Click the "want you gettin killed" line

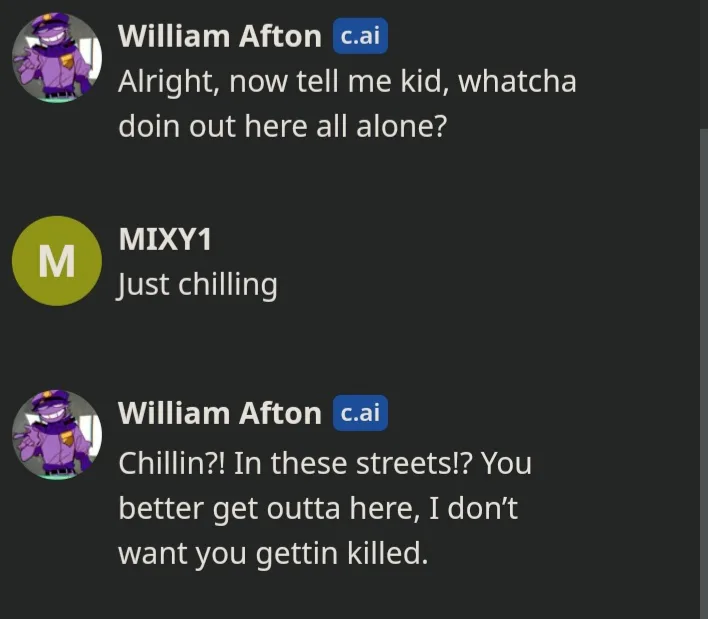pos(273,554)
